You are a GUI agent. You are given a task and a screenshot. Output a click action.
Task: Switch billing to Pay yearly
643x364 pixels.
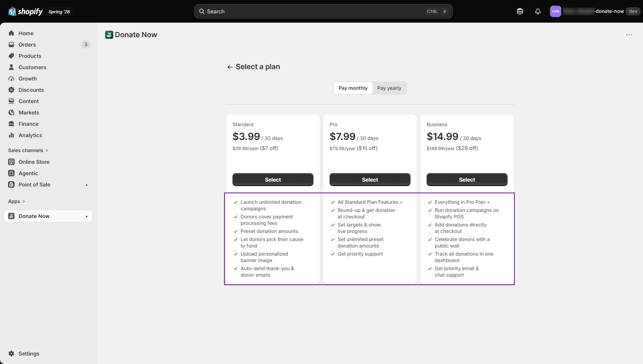[x=389, y=88]
